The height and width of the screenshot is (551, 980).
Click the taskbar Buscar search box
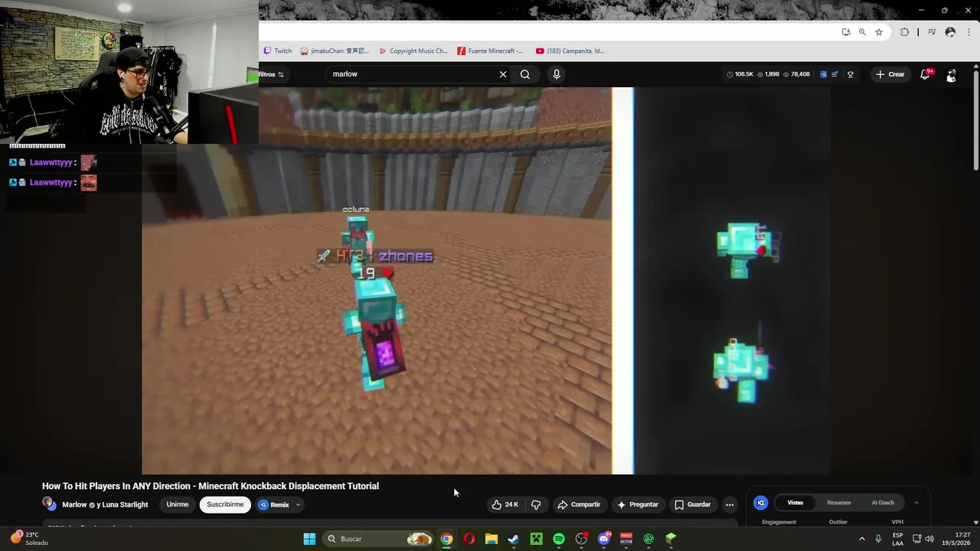click(x=378, y=539)
